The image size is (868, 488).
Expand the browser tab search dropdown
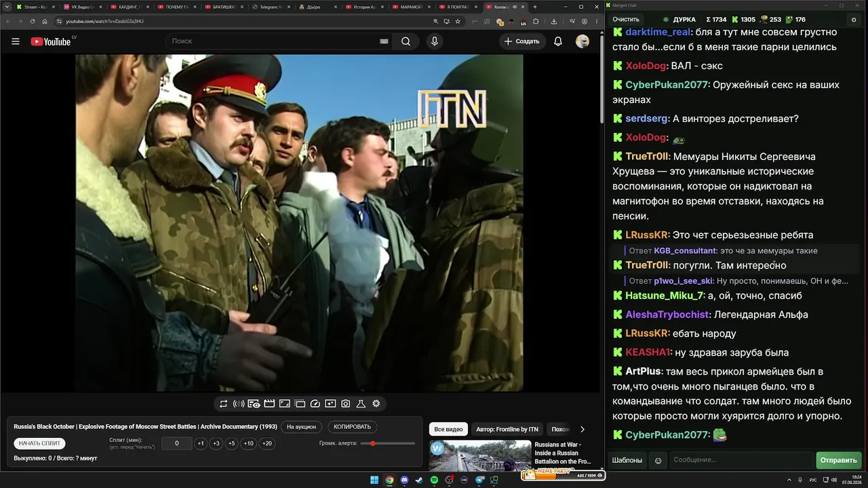(6, 7)
